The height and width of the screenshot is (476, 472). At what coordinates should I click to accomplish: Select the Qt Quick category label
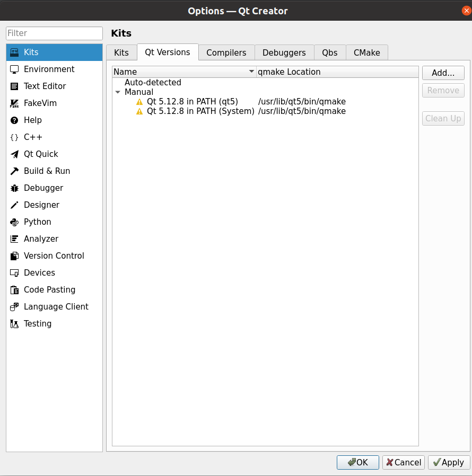pos(41,154)
